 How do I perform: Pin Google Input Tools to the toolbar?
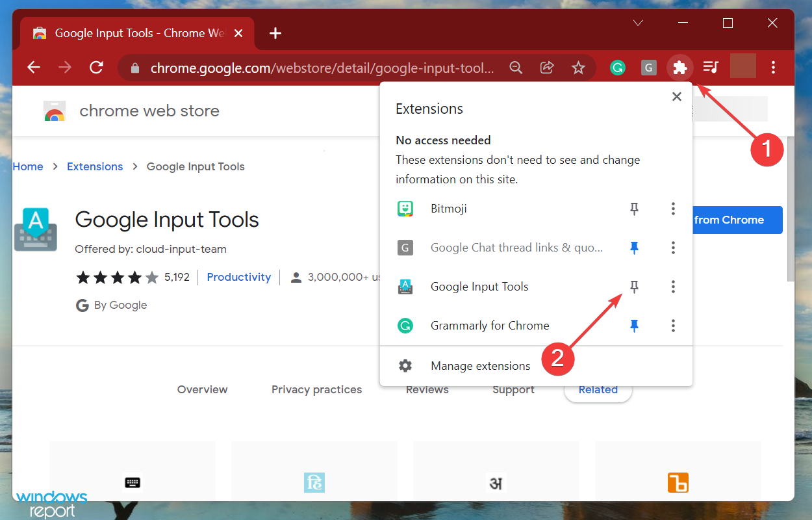(634, 287)
